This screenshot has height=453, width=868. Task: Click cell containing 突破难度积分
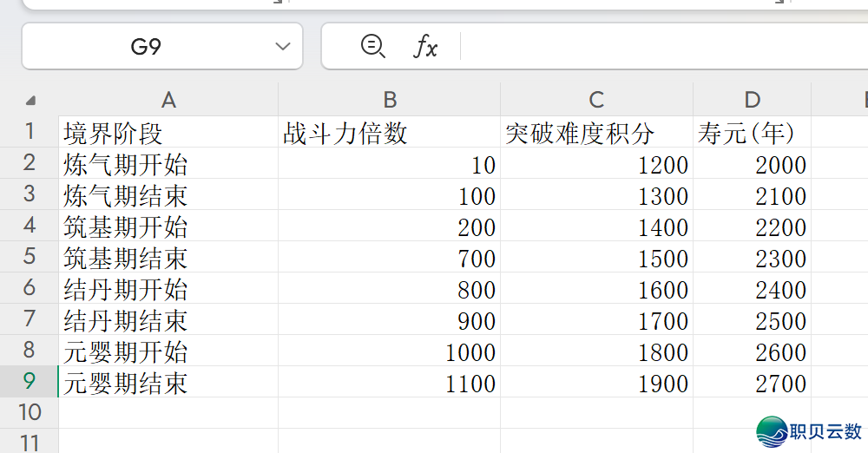click(596, 132)
